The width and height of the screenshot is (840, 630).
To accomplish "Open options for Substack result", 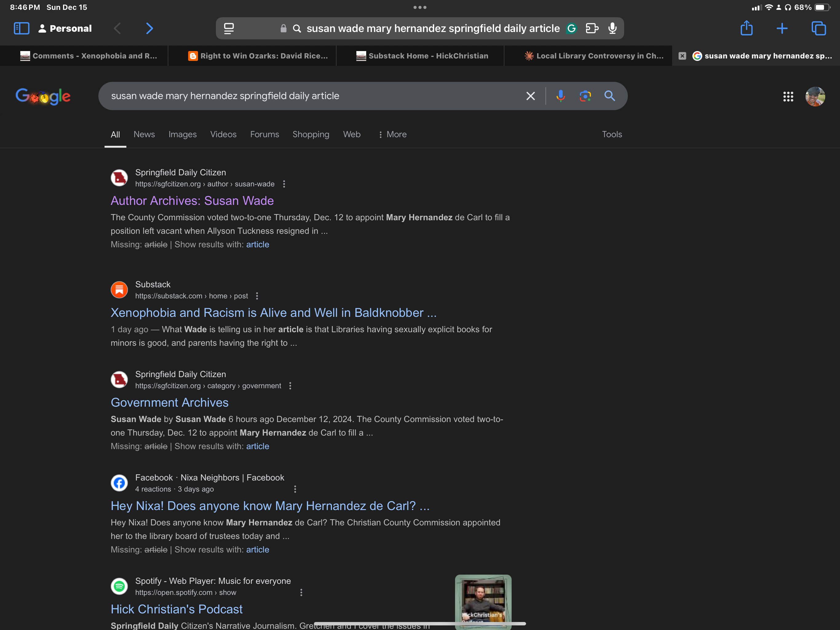I will click(x=257, y=296).
